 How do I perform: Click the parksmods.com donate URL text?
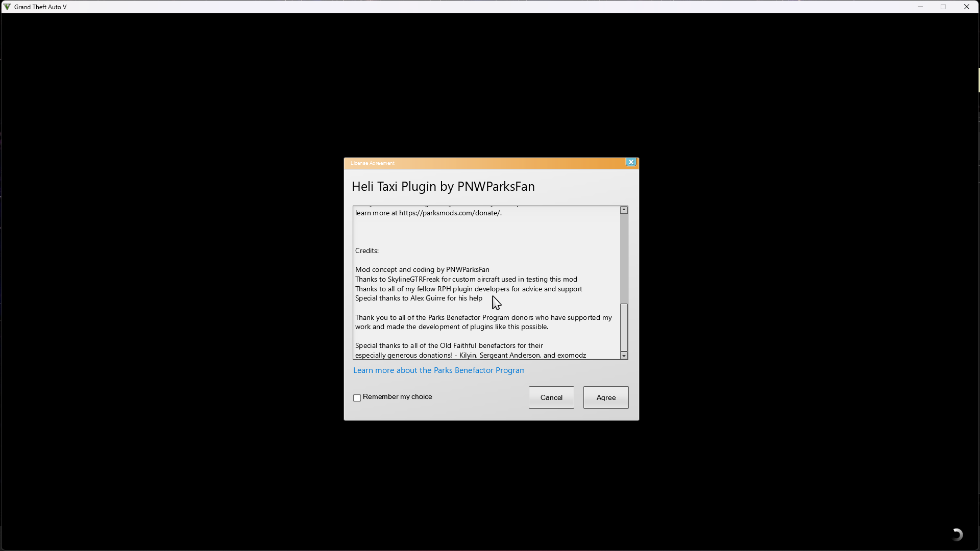450,213
